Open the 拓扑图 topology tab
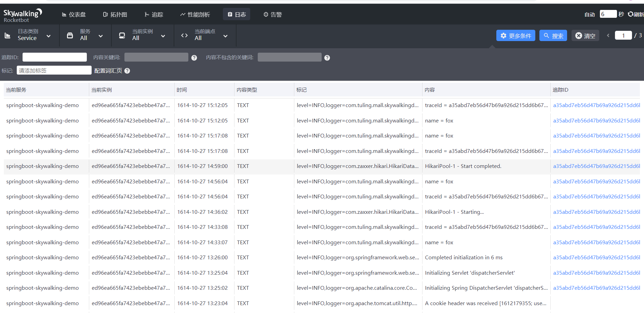 [115, 14]
